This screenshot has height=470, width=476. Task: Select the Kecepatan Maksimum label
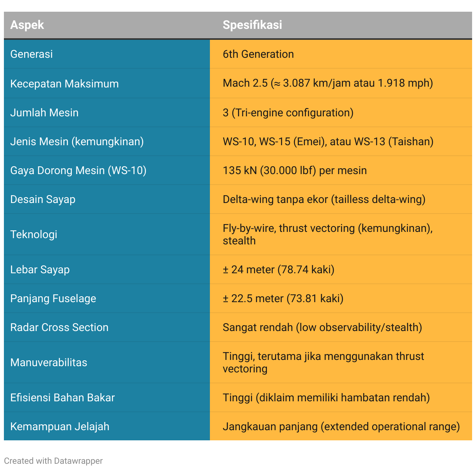pyautogui.click(x=64, y=84)
